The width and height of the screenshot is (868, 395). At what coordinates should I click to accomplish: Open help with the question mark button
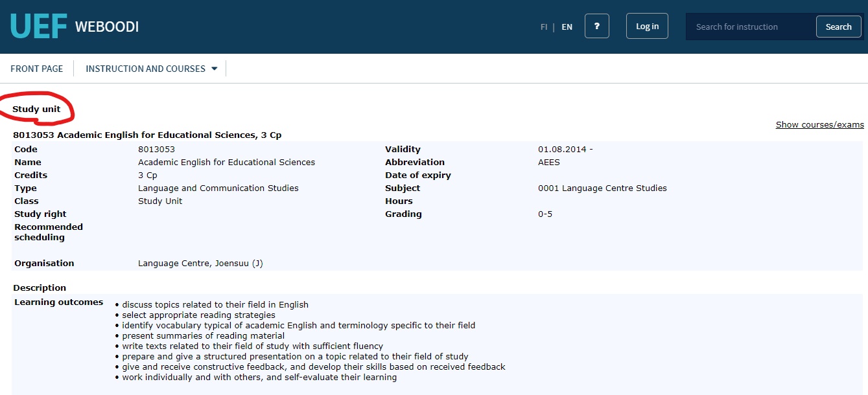(596, 27)
